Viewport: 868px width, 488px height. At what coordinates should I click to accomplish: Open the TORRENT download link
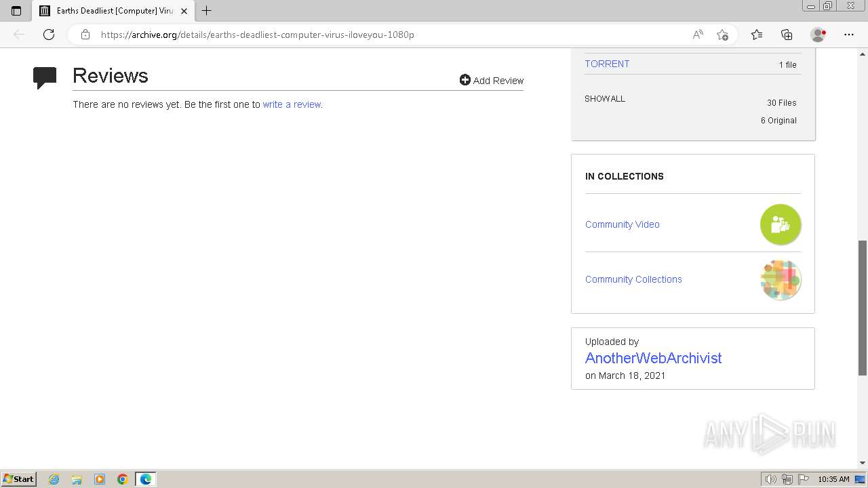[x=607, y=64]
